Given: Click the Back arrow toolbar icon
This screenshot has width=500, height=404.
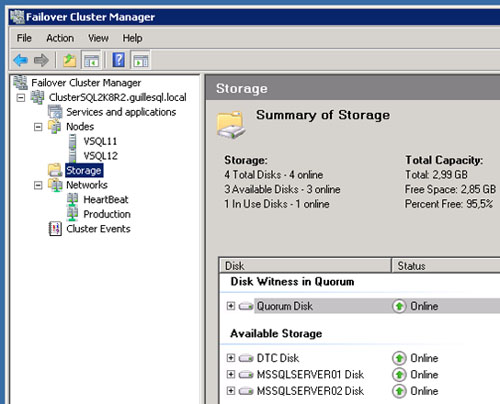Looking at the screenshot, I should point(21,60).
